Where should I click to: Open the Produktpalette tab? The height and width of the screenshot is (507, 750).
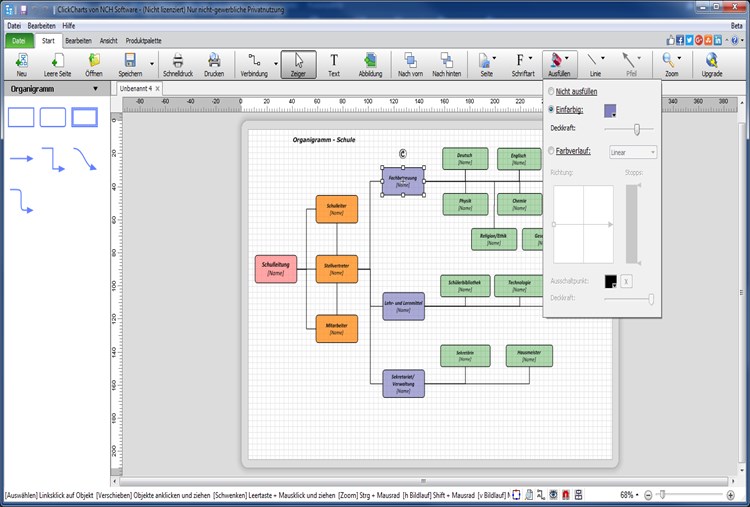point(143,41)
